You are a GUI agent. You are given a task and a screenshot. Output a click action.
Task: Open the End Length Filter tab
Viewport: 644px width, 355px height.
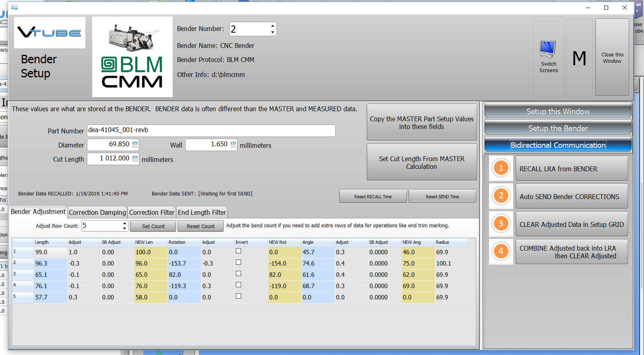coord(202,212)
